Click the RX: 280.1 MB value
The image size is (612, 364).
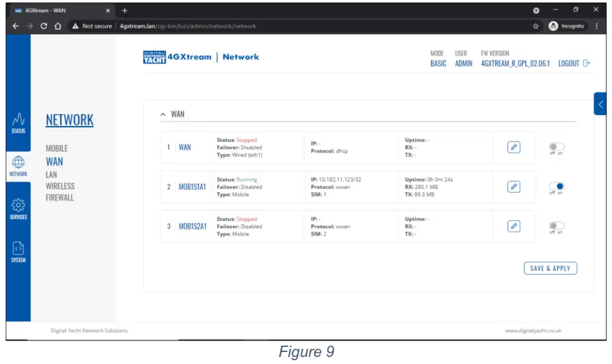[x=421, y=187]
